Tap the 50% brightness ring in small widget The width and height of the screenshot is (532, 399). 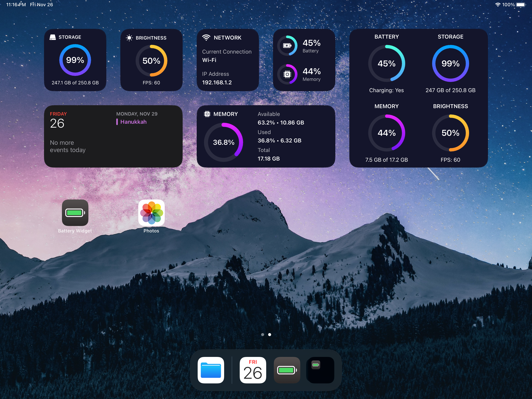click(151, 61)
